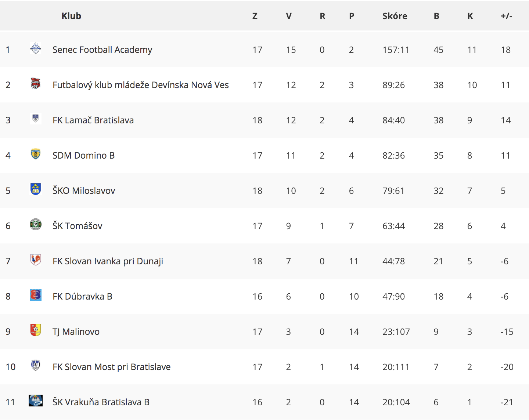The height and width of the screenshot is (420, 529).
Task: Click the FK Lamač Bratislava crest icon
Action: click(x=36, y=119)
